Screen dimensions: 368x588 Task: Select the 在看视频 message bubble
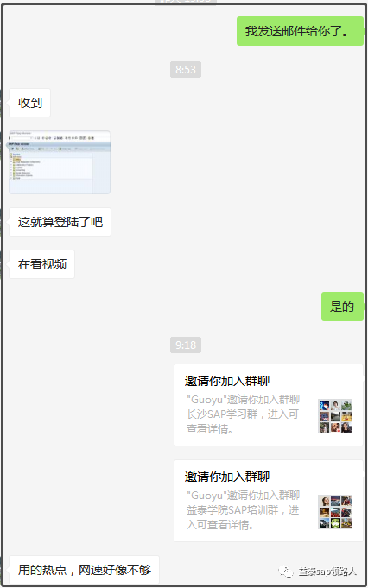pyautogui.click(x=42, y=264)
